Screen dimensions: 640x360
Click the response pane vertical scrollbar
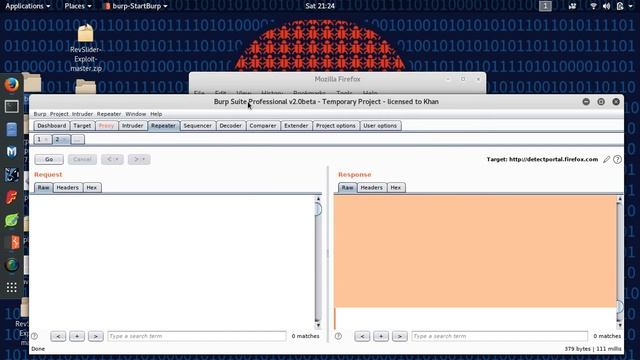620,262
